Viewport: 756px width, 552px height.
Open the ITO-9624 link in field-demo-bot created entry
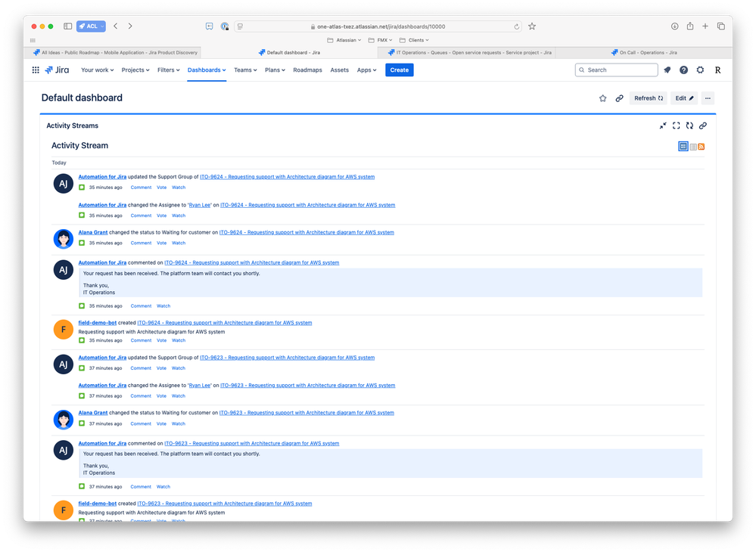click(224, 323)
